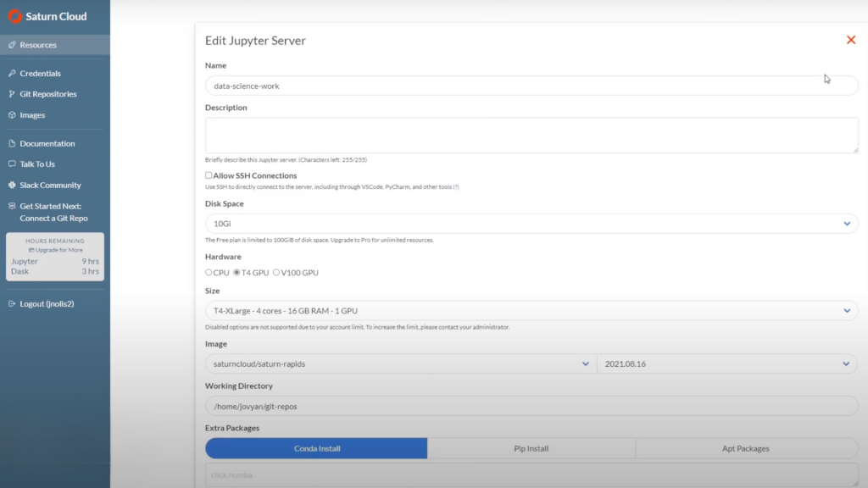Click the Talk To Us chat icon

[x=12, y=164]
